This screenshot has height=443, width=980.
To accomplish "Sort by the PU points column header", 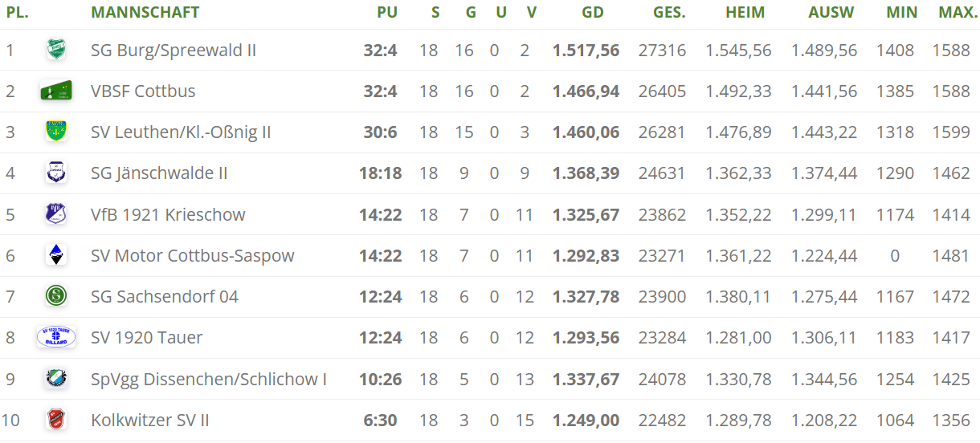I will (387, 12).
